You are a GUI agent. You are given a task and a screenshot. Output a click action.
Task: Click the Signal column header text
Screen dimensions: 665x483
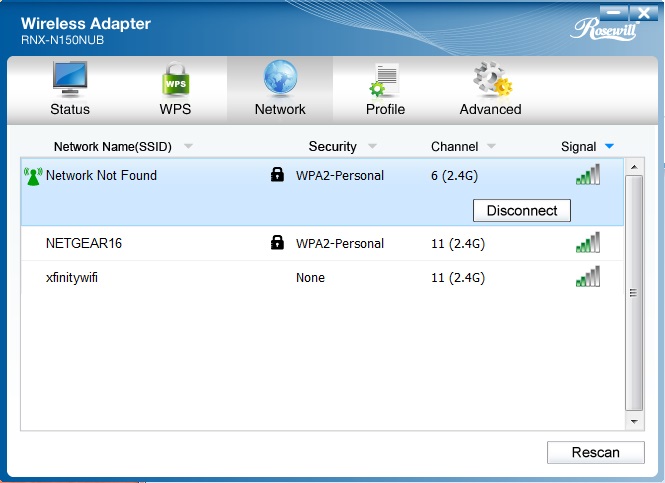click(x=578, y=146)
